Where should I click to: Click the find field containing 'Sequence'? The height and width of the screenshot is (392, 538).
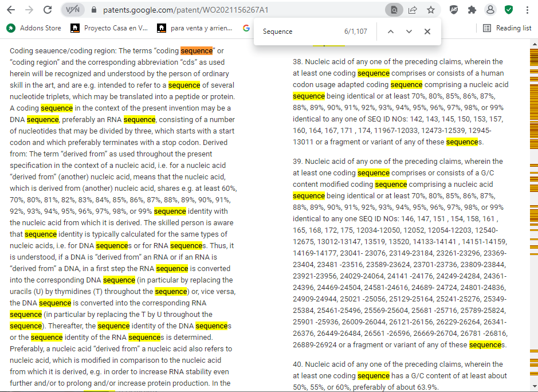coord(298,32)
